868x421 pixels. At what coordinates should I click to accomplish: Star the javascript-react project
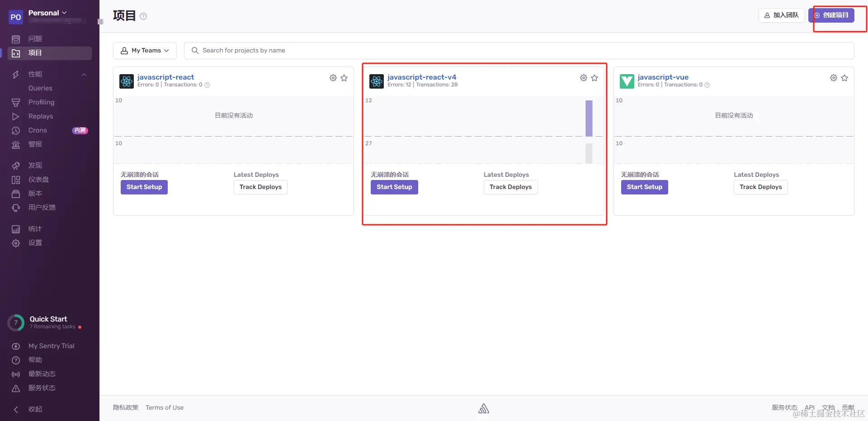344,78
